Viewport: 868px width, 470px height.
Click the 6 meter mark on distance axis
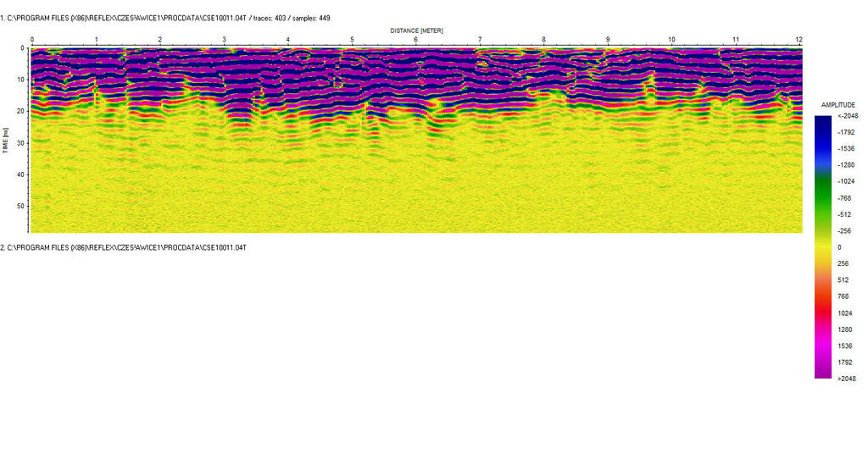[x=415, y=40]
